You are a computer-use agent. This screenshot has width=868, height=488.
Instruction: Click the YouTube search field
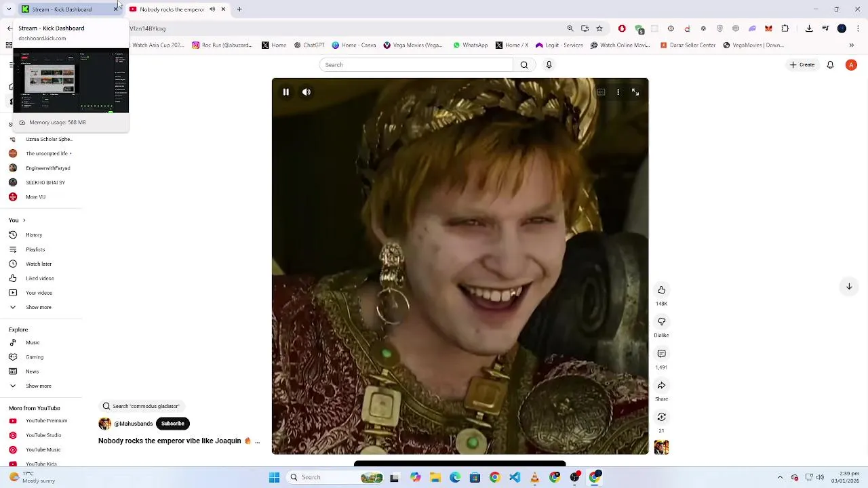pyautogui.click(x=416, y=65)
